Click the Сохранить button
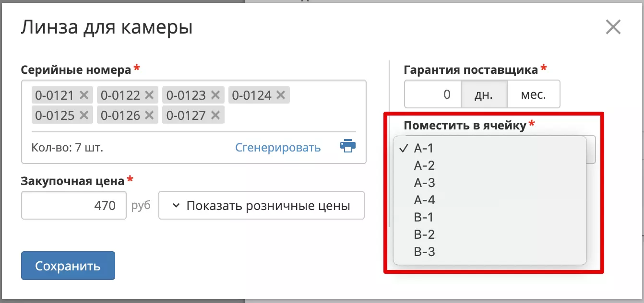This screenshot has height=303, width=644. tap(68, 266)
